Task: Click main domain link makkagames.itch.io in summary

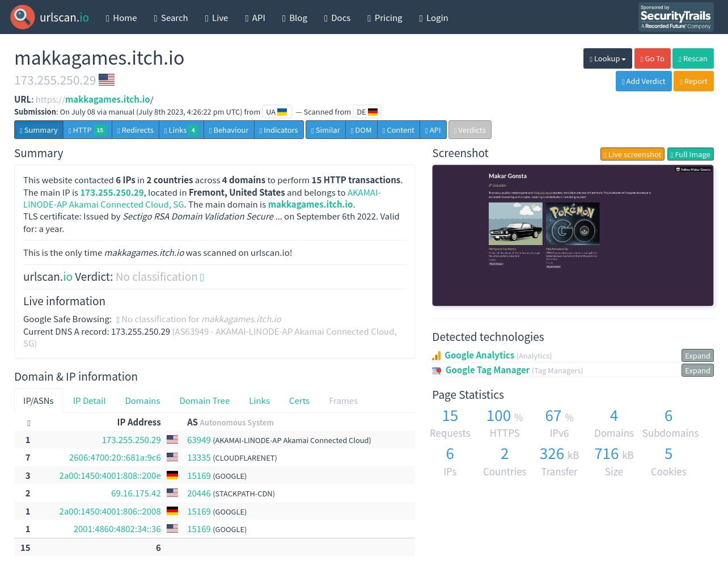Action: coord(311,204)
